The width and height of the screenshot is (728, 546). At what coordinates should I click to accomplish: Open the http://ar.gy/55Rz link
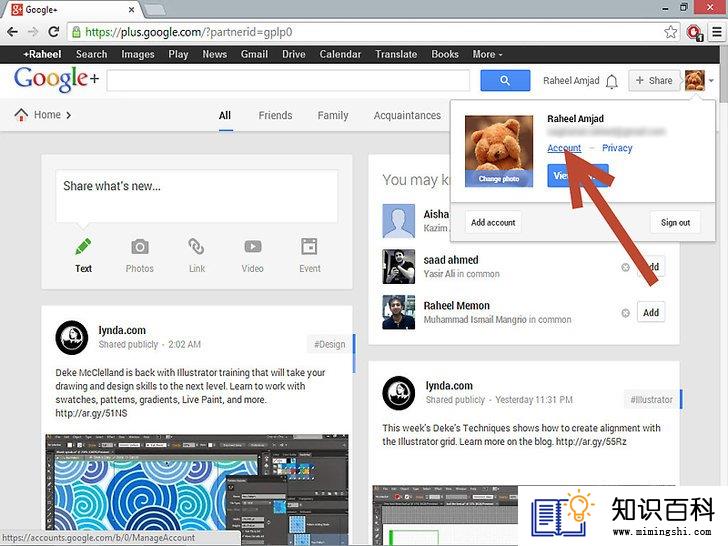591,442
